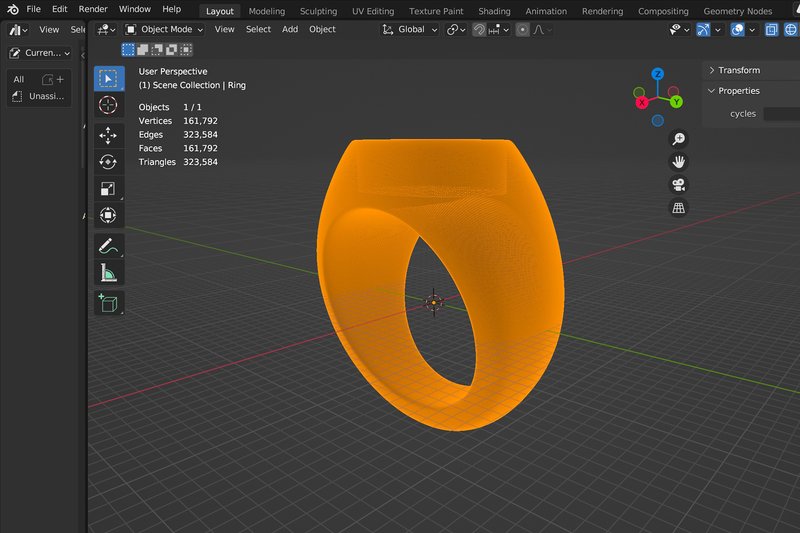800x533 pixels.
Task: Open the viewport Add menu
Action: pyautogui.click(x=290, y=30)
